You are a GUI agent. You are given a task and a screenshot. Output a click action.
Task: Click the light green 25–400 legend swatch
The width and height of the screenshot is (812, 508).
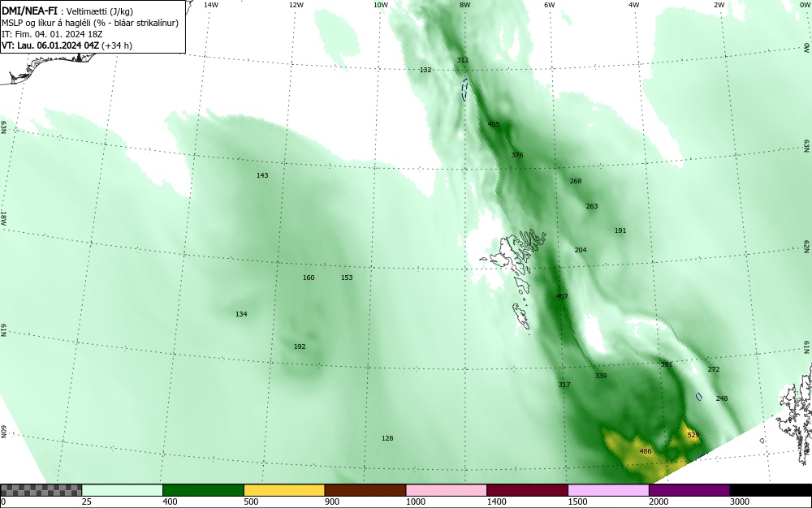pos(123,490)
